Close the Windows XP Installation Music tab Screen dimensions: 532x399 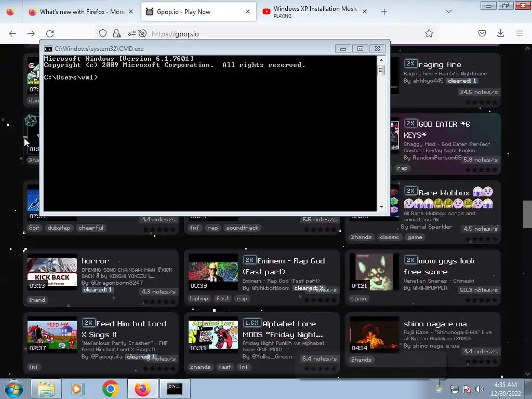364,11
